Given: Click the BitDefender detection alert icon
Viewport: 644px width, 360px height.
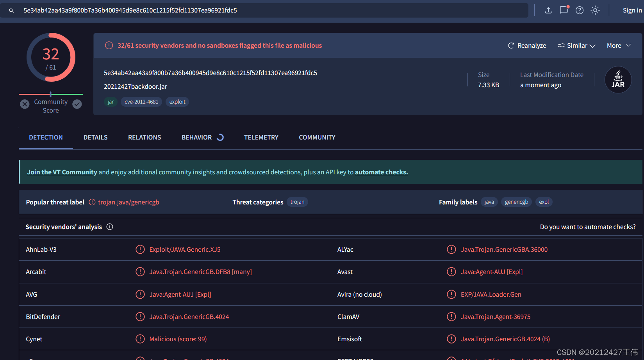Looking at the screenshot, I should [140, 317].
